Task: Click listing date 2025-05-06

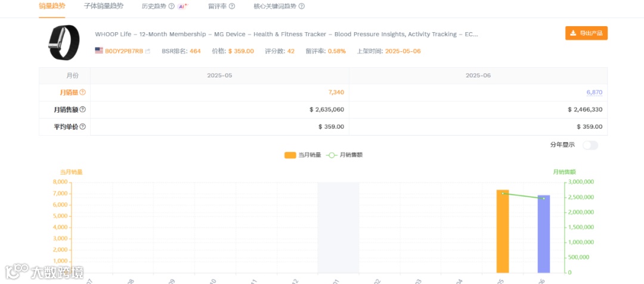Action: tap(403, 51)
